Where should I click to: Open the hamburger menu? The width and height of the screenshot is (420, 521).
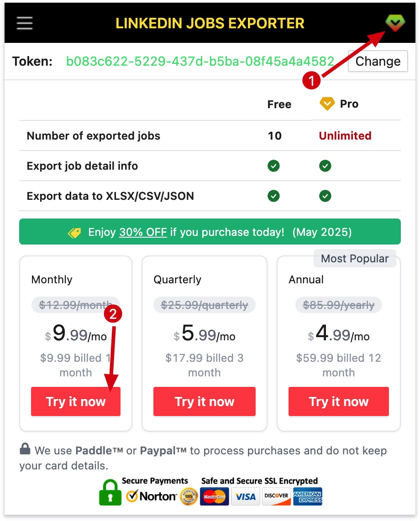[24, 23]
